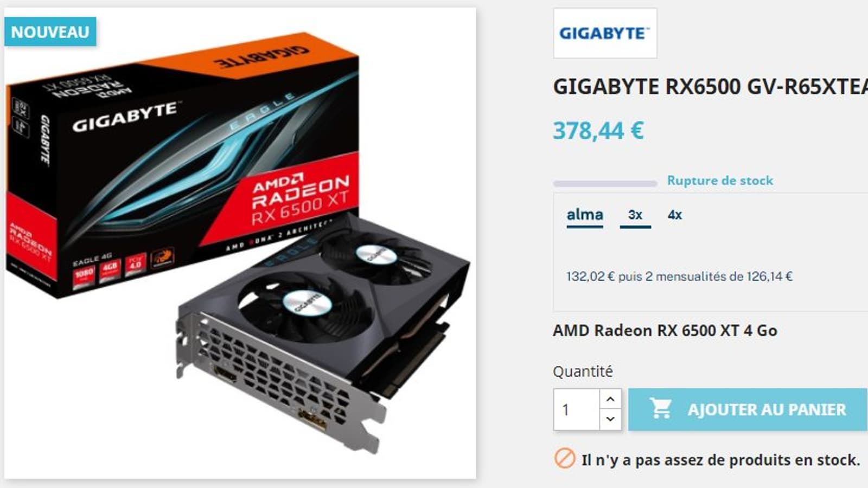
Task: Click the stock availability progress bar
Action: pos(605,183)
